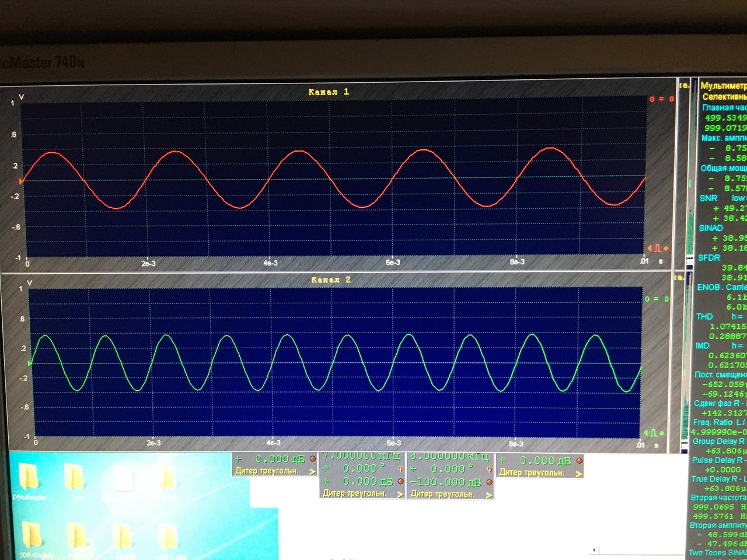
Task: Toggle the red LED next to the rightmost 0.000 дБ
Action: point(579,461)
